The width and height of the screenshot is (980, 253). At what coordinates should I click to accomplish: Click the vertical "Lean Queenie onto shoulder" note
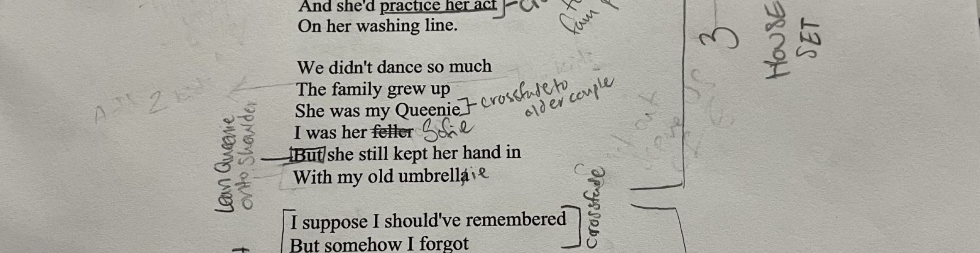click(x=236, y=157)
